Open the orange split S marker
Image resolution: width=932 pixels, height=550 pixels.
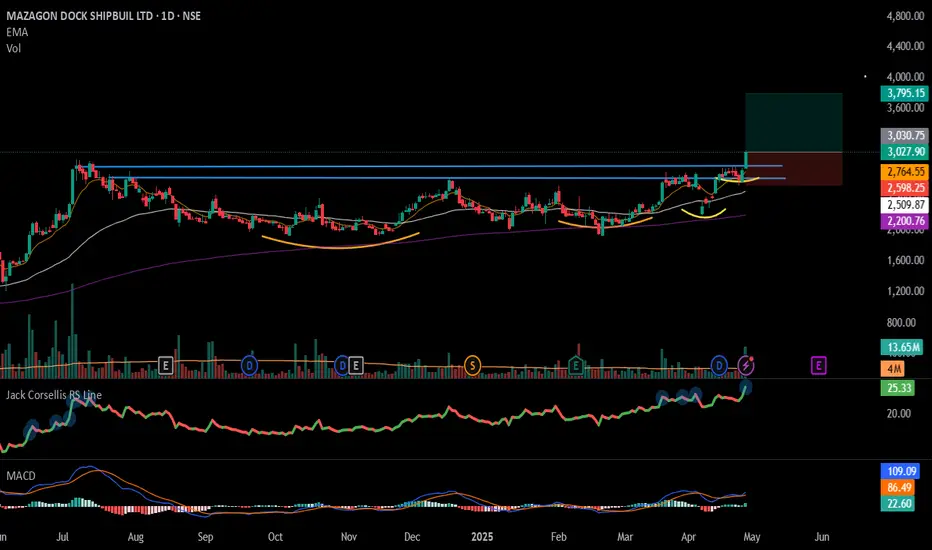pos(473,365)
